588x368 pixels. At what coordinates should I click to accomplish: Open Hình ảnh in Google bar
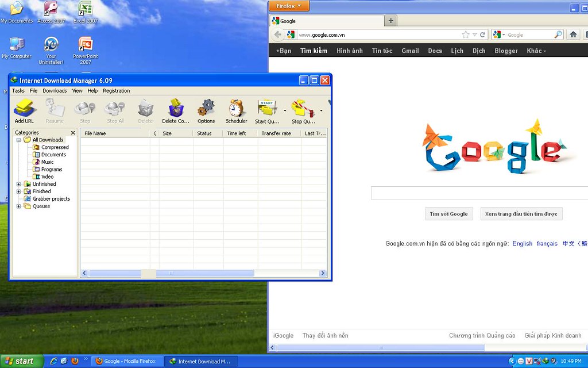click(350, 51)
